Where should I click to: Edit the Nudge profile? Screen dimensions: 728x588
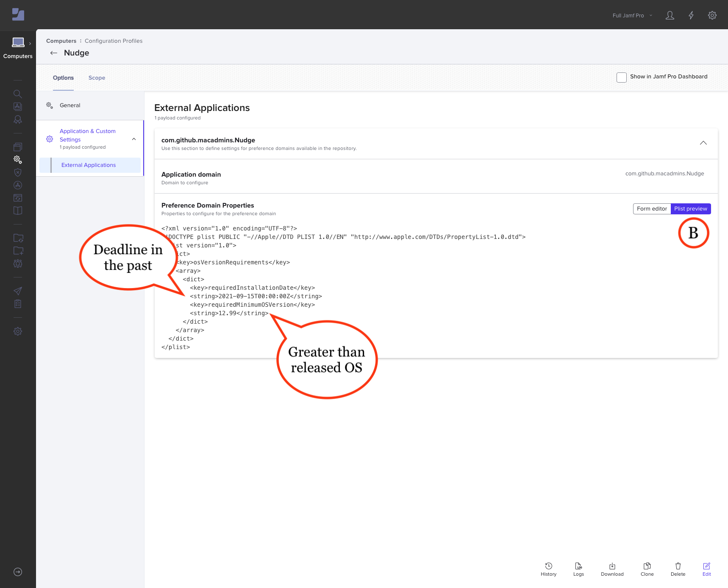click(707, 569)
